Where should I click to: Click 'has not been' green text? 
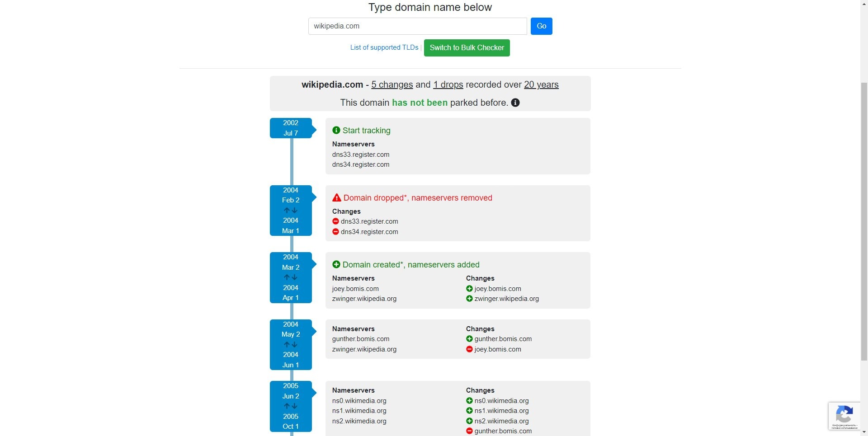pos(420,103)
